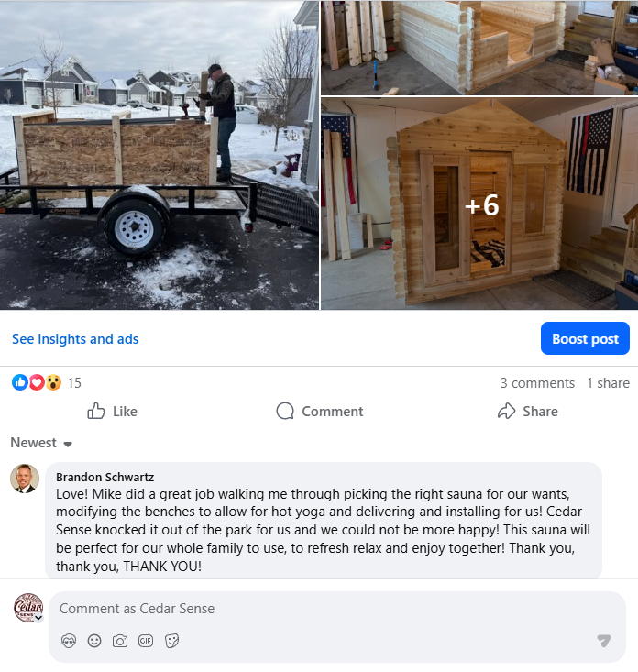Send comment with the arrow icon

click(604, 640)
